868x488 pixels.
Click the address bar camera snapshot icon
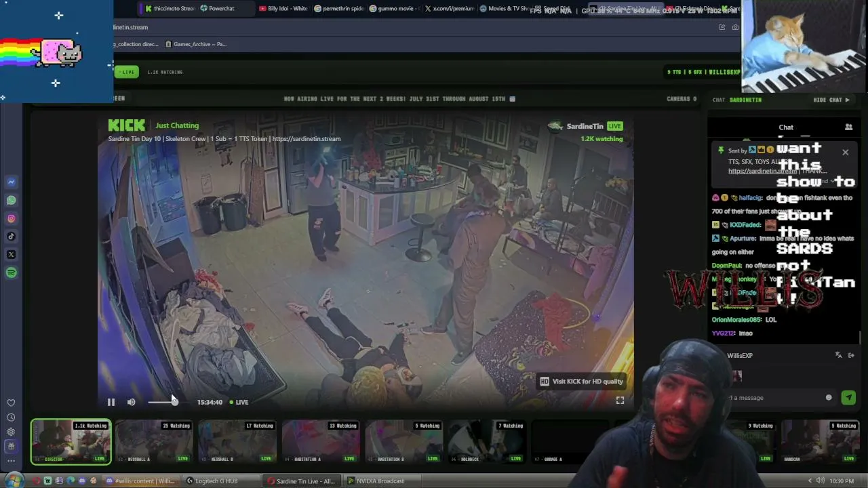point(736,27)
